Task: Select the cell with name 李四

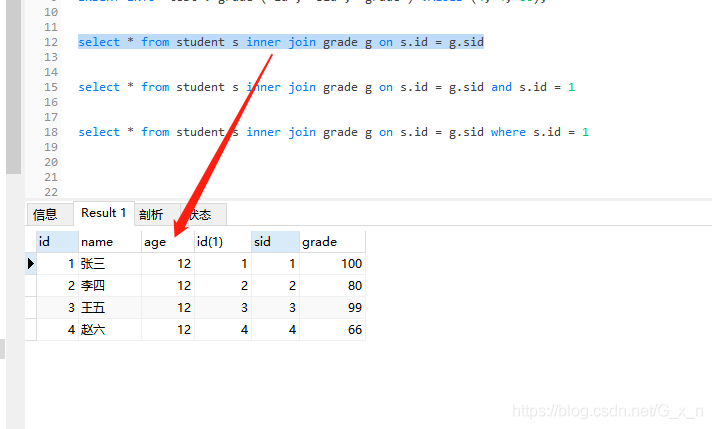Action: tap(110, 286)
